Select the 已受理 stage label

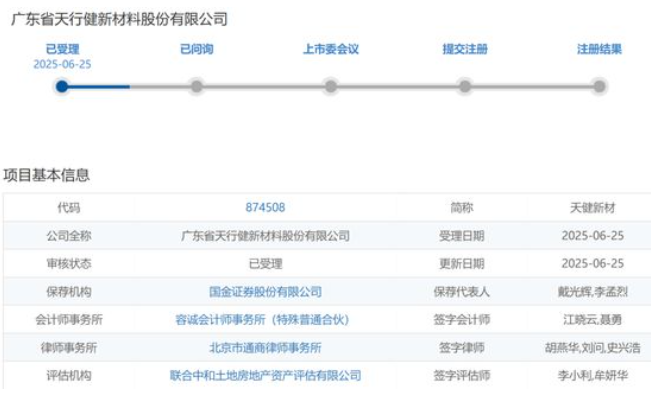[62, 49]
